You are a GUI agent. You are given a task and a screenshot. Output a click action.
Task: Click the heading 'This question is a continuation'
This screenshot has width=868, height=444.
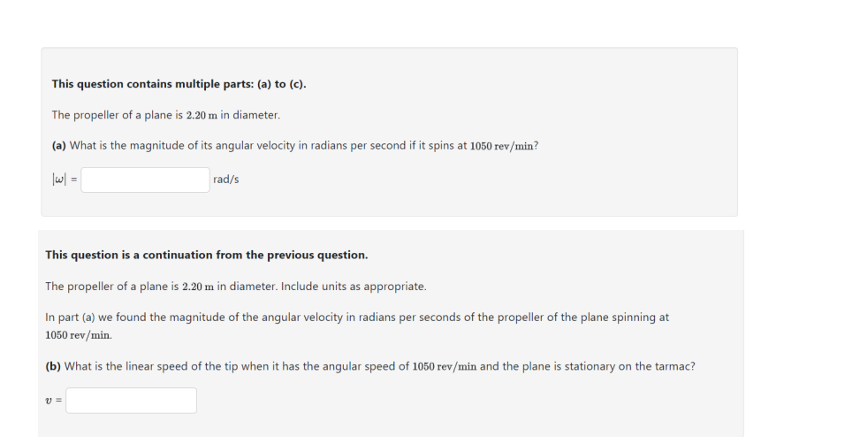[x=207, y=256]
